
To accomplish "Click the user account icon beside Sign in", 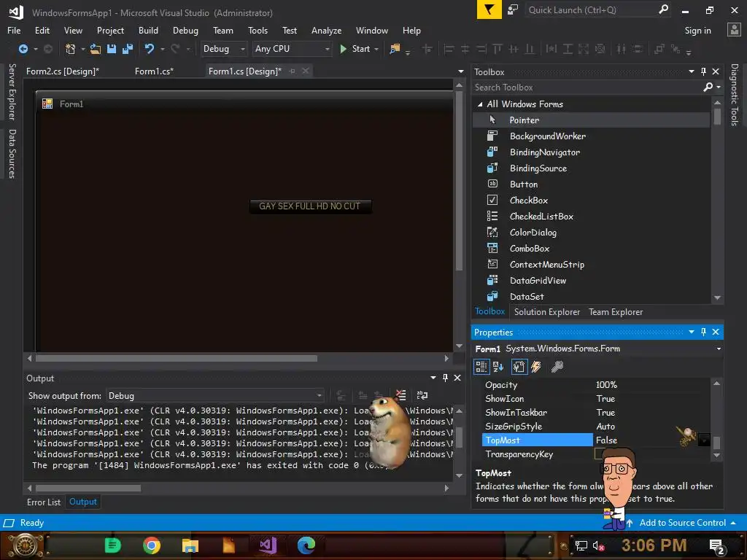I will click(734, 30).
